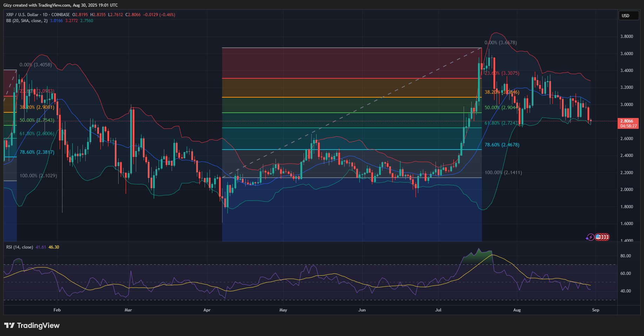Image resolution: width=644 pixels, height=336 pixels.
Task: Select the RSI (14, close) indicator legend
Action: (x=20, y=247)
